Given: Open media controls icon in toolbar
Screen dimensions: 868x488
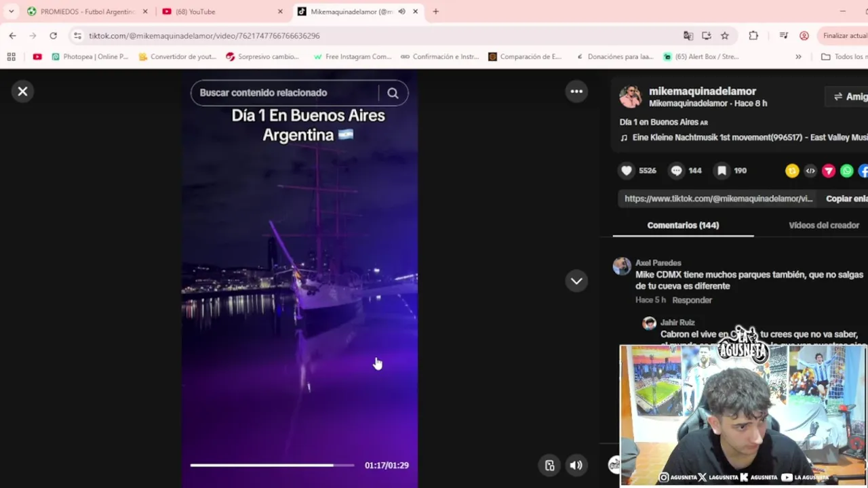Looking at the screenshot, I should point(784,35).
